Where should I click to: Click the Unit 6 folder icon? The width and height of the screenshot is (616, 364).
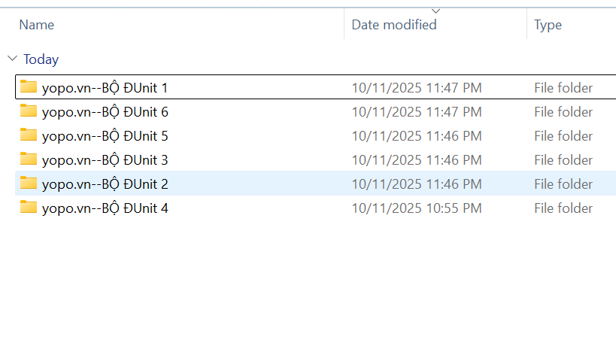click(29, 111)
